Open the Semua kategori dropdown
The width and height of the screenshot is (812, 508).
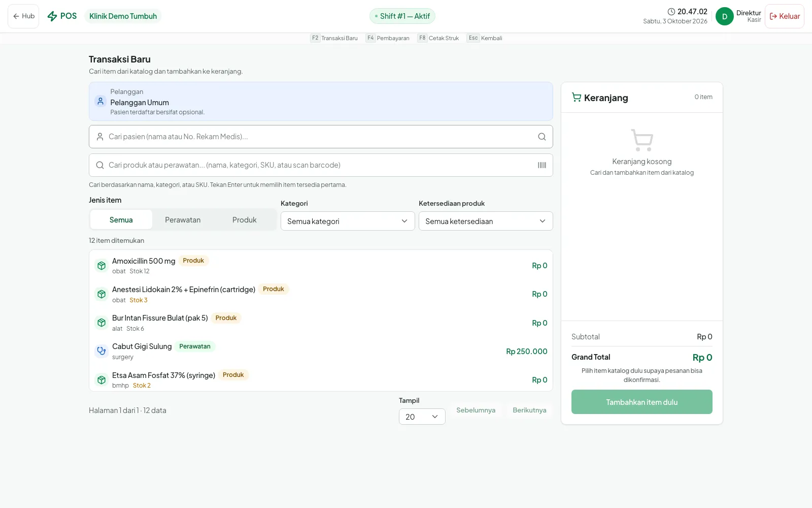[x=348, y=221]
